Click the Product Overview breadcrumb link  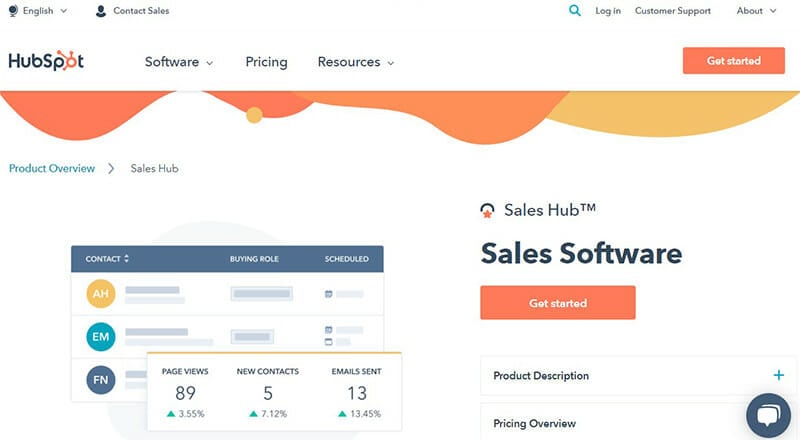[52, 168]
